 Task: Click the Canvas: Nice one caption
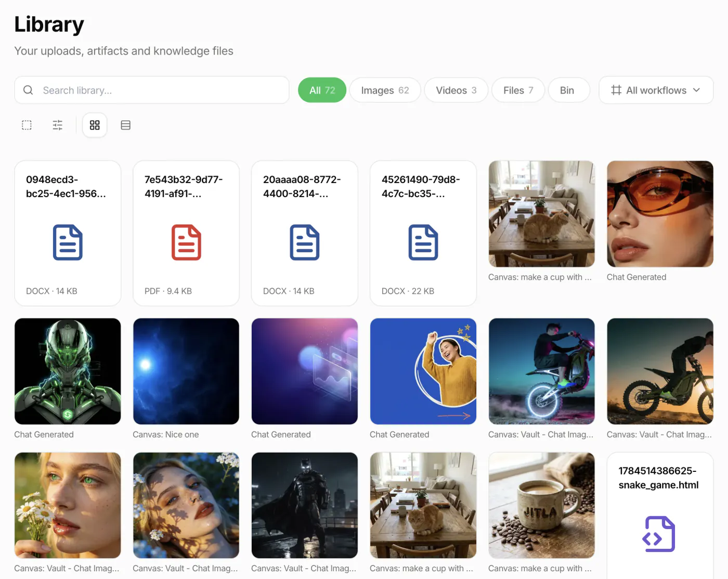tap(165, 434)
